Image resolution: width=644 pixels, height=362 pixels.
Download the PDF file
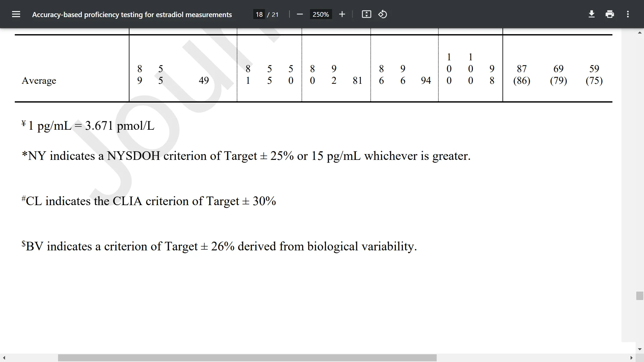coord(592,14)
